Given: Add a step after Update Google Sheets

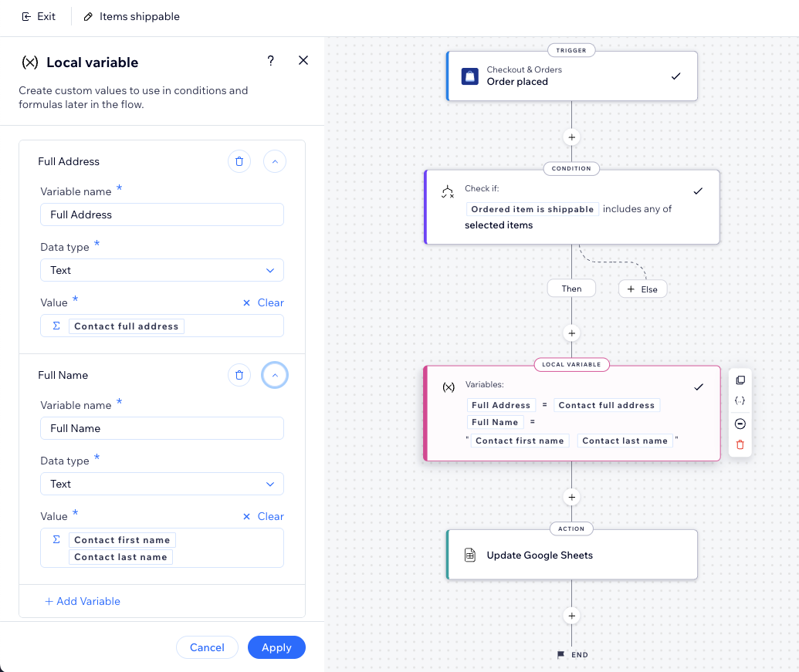Looking at the screenshot, I should 571,616.
